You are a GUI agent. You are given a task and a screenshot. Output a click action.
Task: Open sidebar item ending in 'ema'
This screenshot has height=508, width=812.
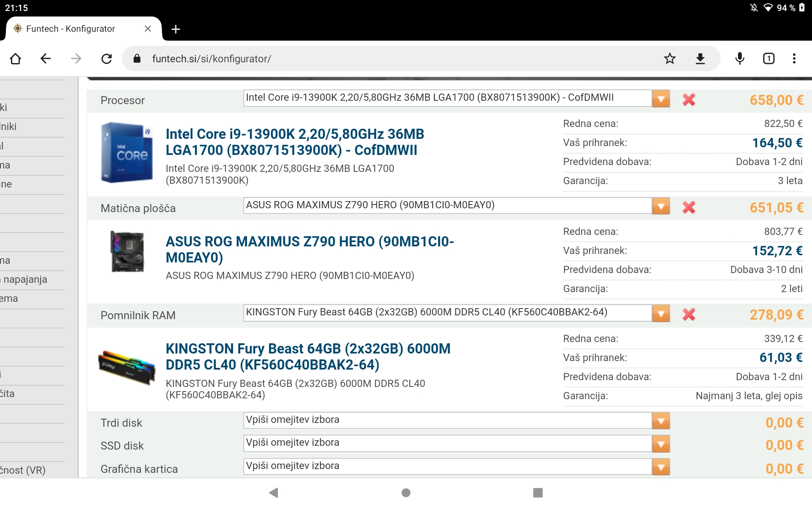[x=9, y=298]
